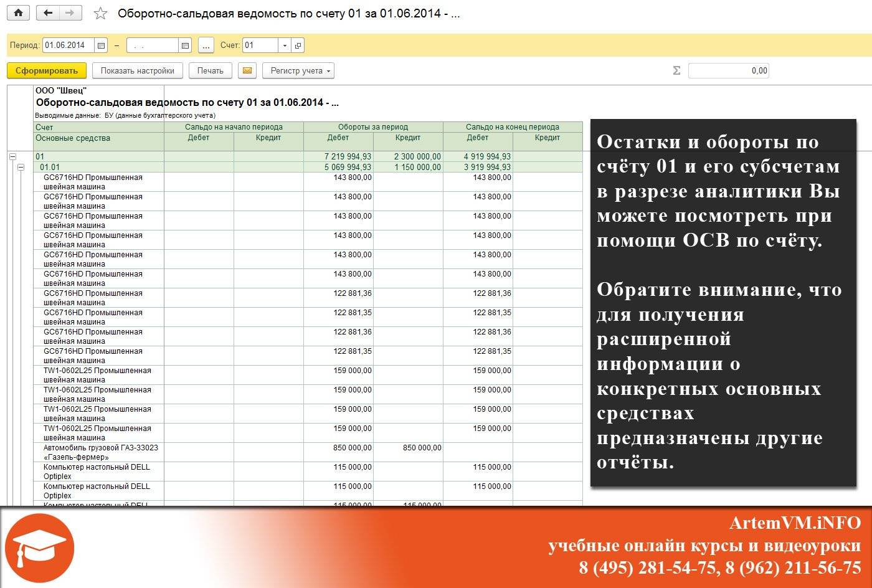Viewport: 872px width, 588px height.
Task: Click Сальдо на конец периода header
Action: tap(513, 127)
